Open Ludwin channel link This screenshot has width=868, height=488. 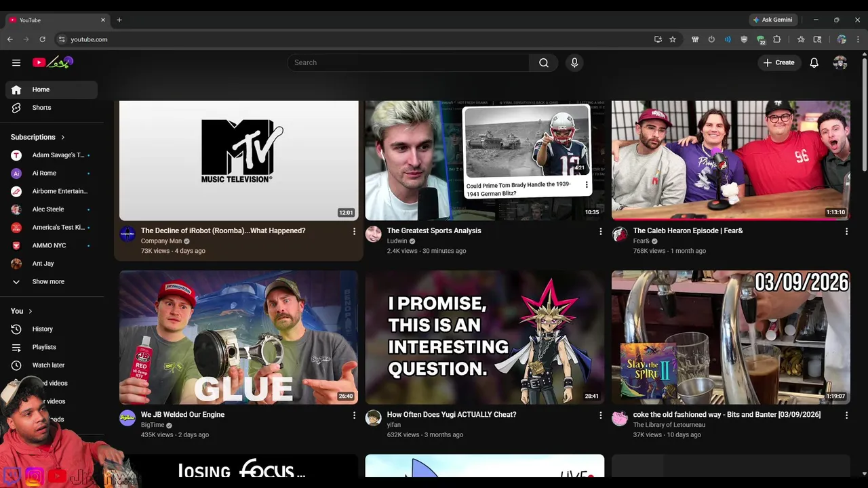click(x=397, y=241)
